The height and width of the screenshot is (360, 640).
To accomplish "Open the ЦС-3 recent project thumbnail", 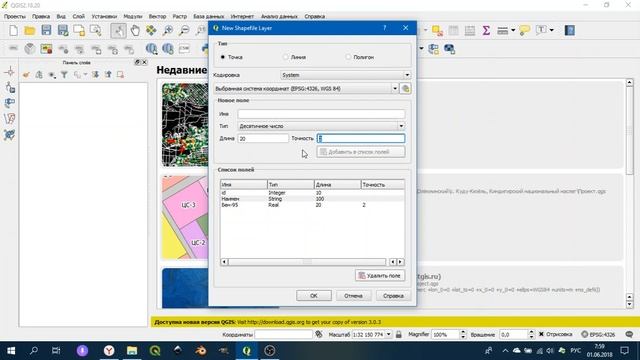I will (x=185, y=218).
